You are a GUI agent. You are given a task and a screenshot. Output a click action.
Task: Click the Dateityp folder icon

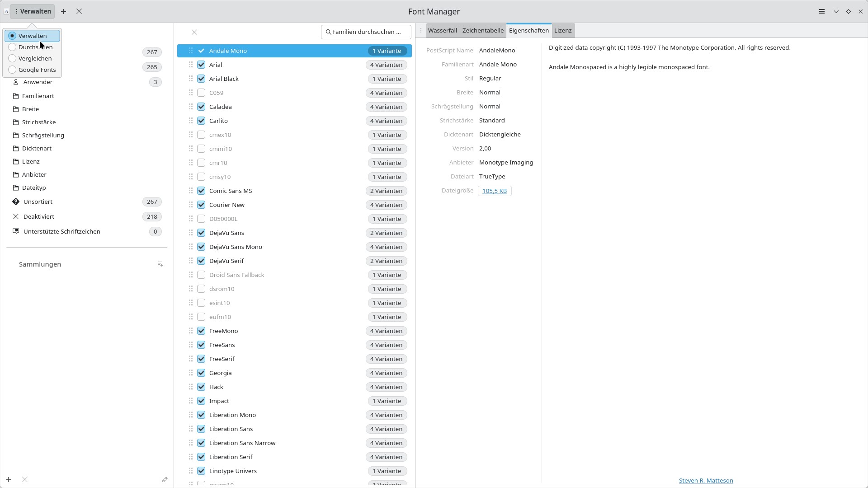click(16, 188)
